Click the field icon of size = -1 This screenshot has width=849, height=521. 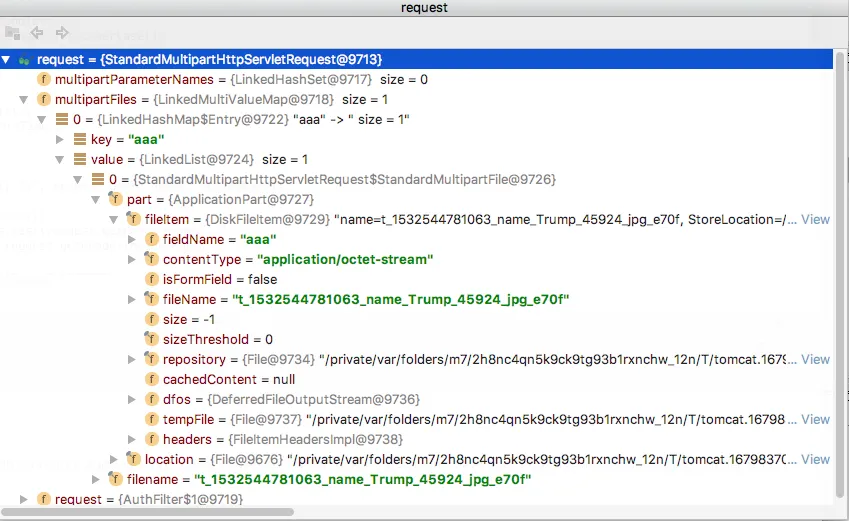152,320
